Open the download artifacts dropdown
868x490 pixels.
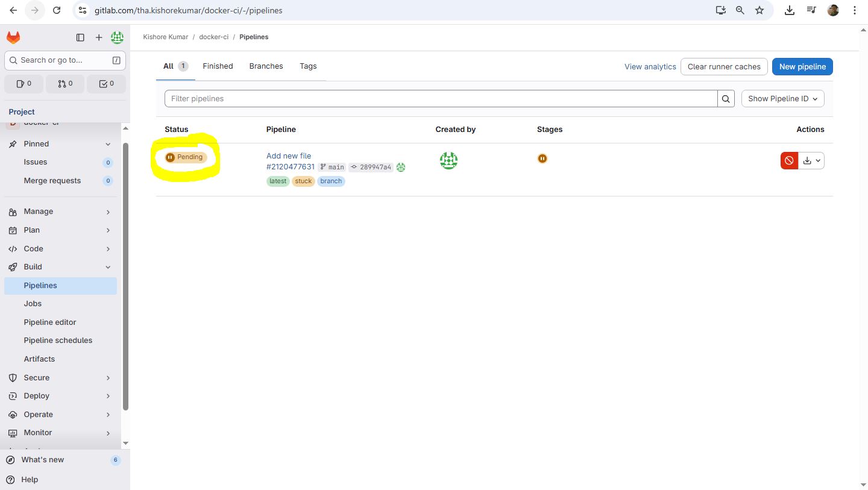811,160
